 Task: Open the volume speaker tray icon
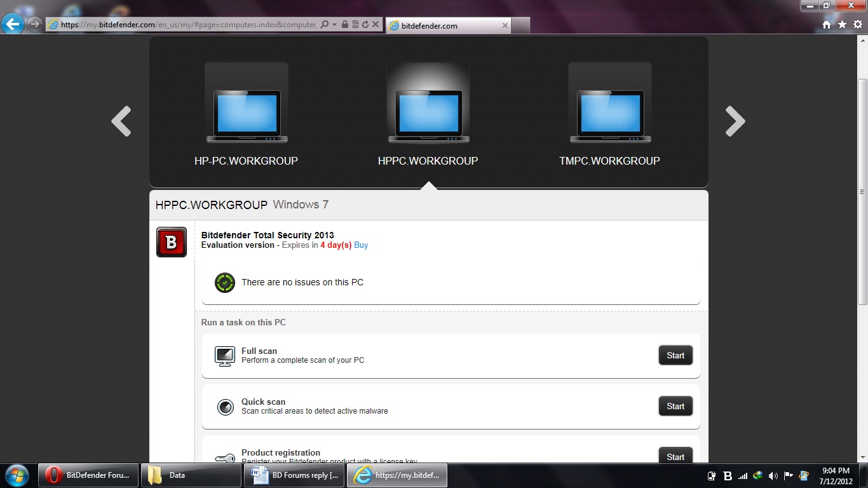click(x=773, y=475)
